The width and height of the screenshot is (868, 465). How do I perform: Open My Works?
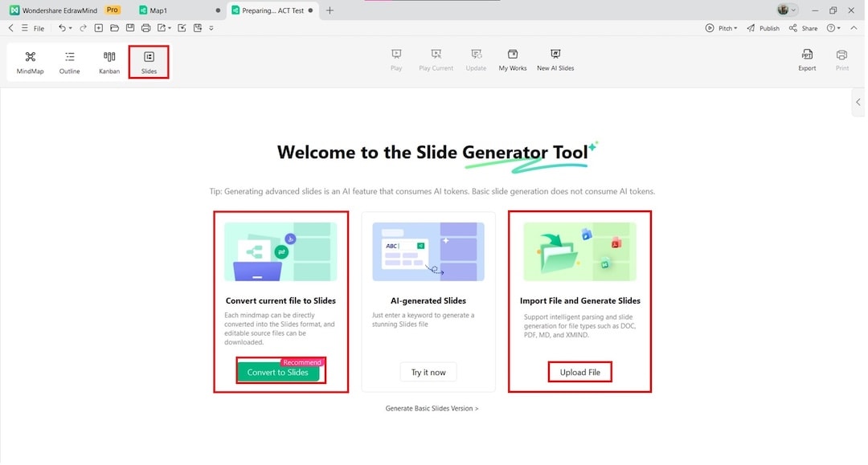click(x=512, y=61)
